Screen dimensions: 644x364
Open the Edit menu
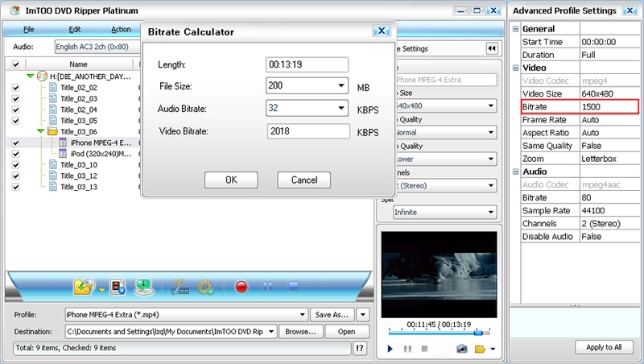point(74,30)
